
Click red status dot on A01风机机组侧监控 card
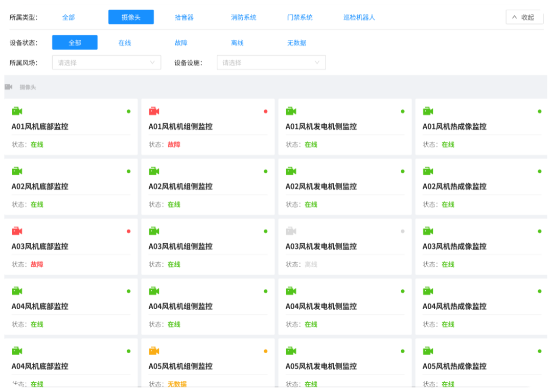(265, 111)
